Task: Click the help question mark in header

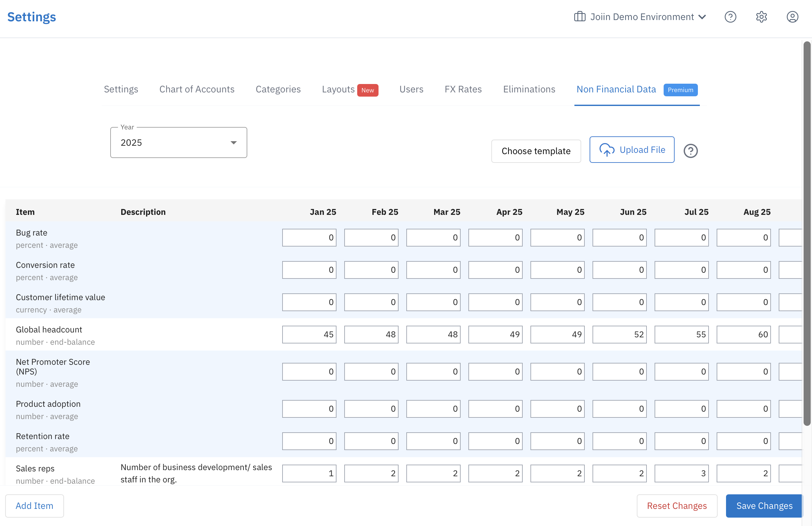Action: [730, 17]
